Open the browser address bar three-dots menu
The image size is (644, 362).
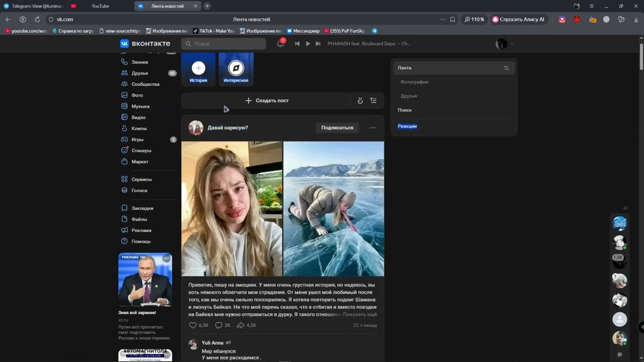click(x=443, y=19)
